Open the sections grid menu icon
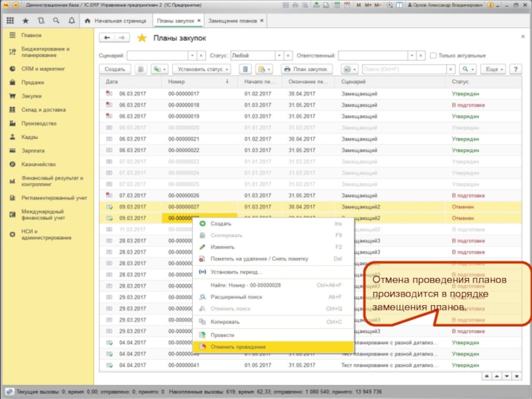 10,21
